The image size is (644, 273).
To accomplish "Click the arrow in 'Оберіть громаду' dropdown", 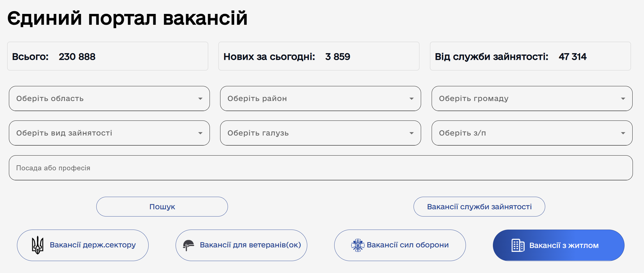I will pos(623,99).
